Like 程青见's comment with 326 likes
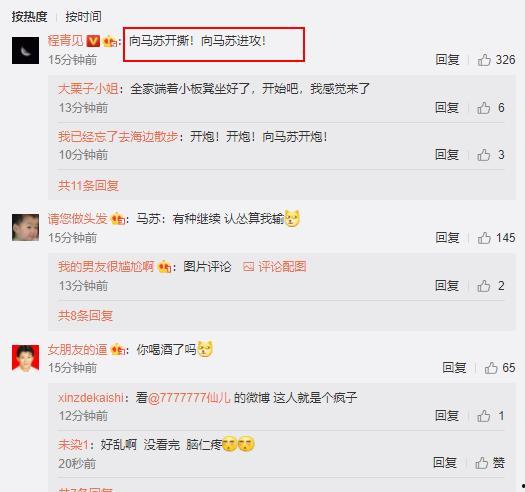This screenshot has width=525, height=492. coord(496,60)
